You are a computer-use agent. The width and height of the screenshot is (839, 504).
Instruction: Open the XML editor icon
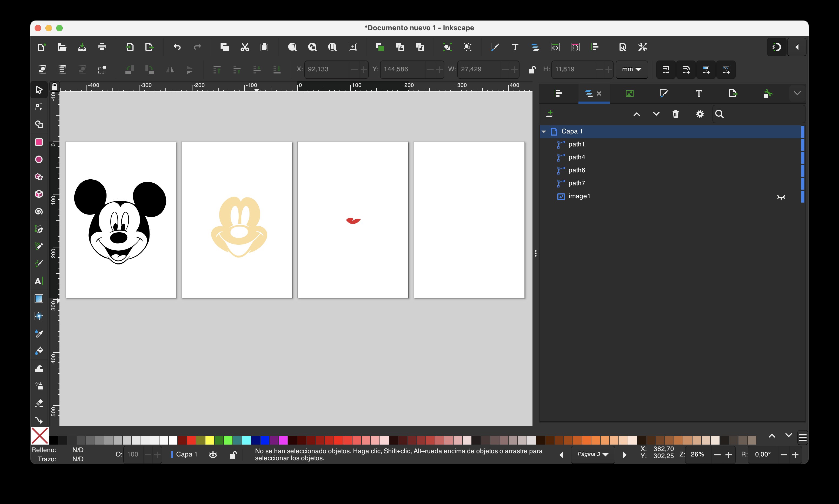click(555, 47)
